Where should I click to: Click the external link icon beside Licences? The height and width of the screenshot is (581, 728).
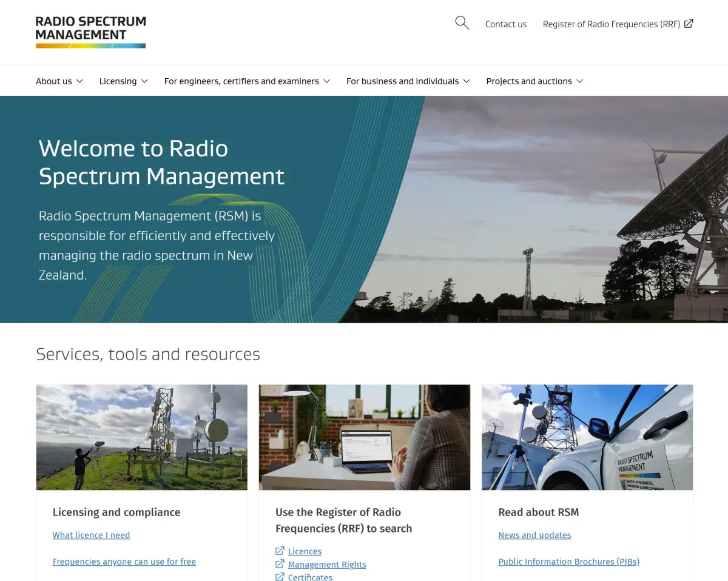coord(279,551)
